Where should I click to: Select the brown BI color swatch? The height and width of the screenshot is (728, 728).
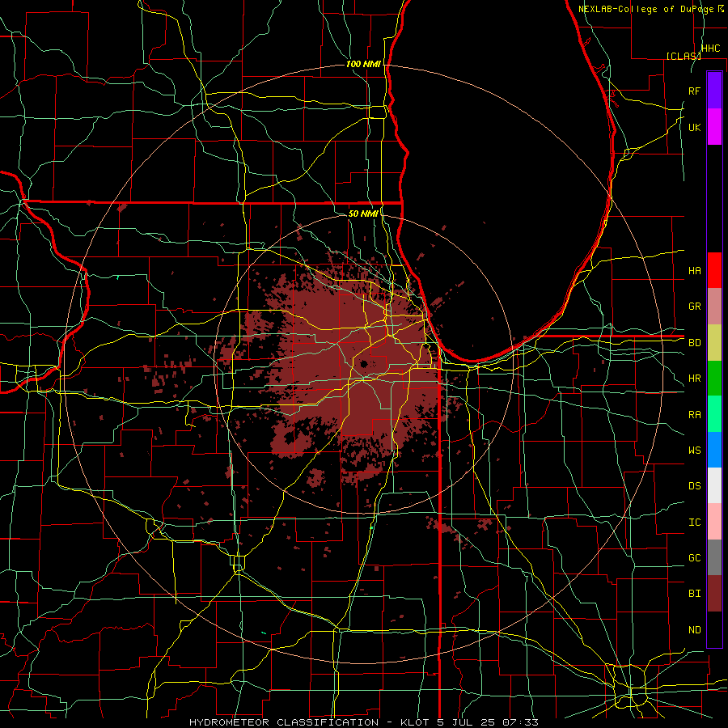point(714,594)
